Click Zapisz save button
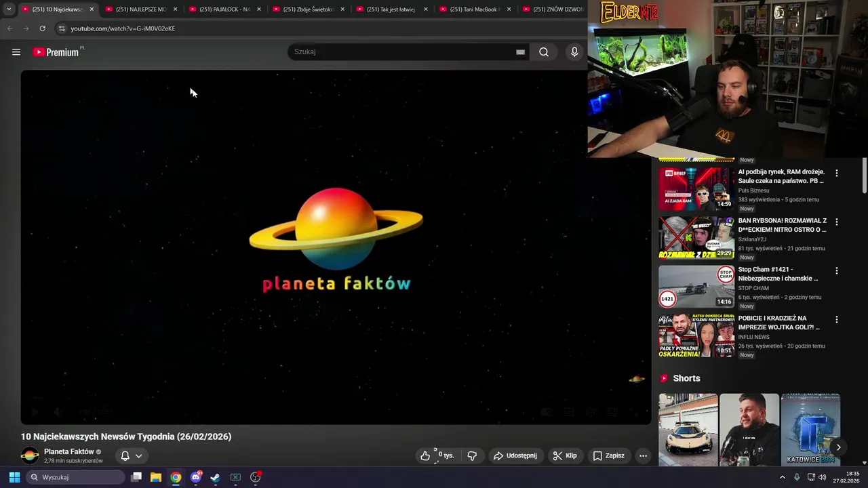The image size is (868, 488). pos(608,455)
